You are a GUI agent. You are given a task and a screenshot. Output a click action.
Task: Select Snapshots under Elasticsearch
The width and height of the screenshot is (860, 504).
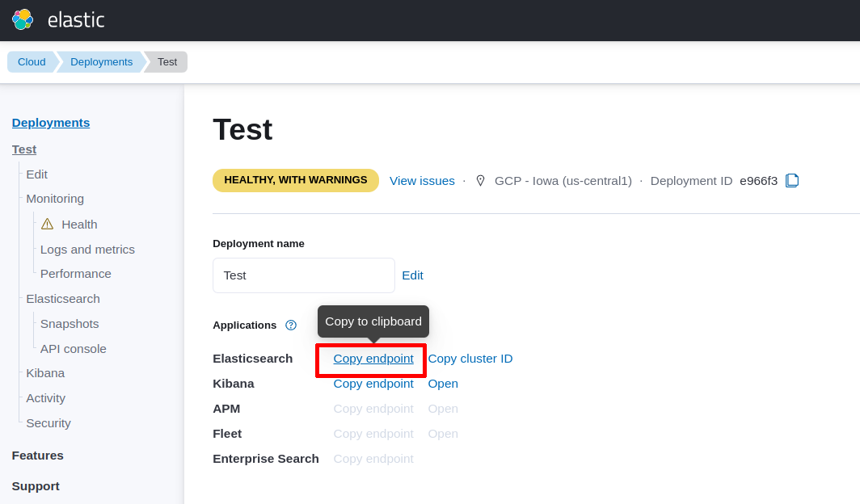pos(69,323)
